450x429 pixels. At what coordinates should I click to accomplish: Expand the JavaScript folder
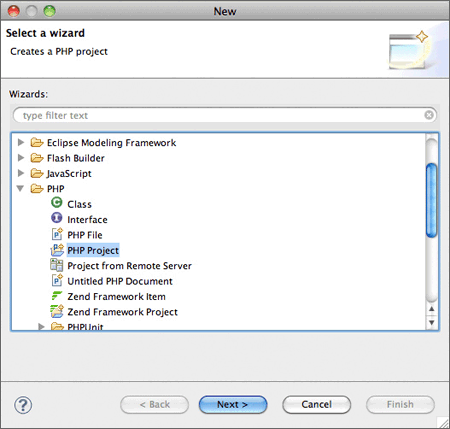pos(21,173)
